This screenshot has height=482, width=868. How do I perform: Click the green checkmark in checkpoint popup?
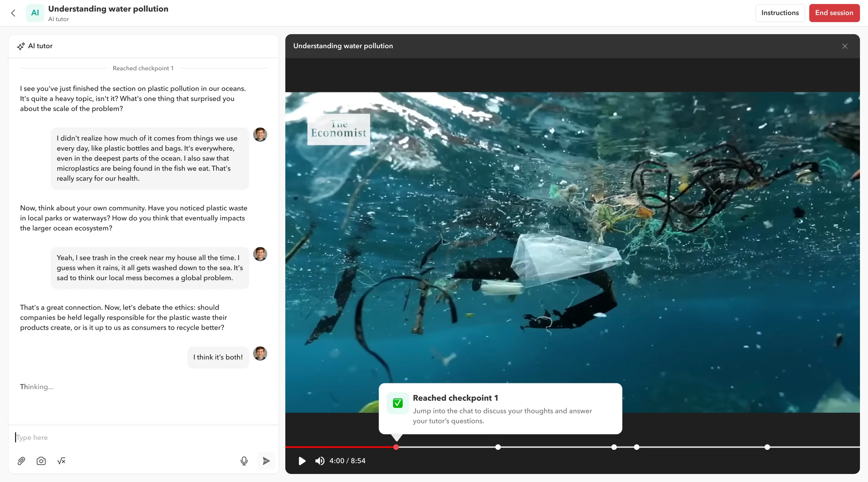(x=397, y=403)
